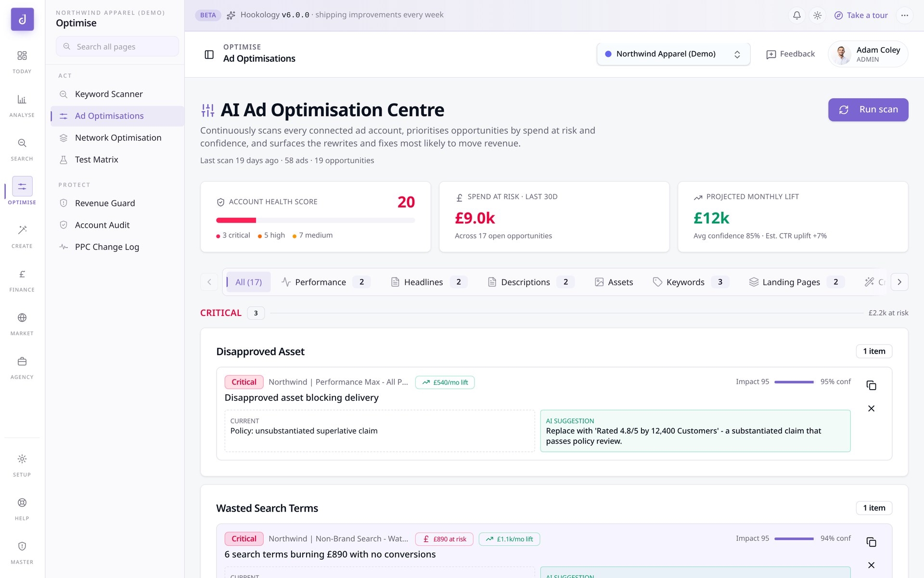Open Test Matrix page

pos(117,159)
